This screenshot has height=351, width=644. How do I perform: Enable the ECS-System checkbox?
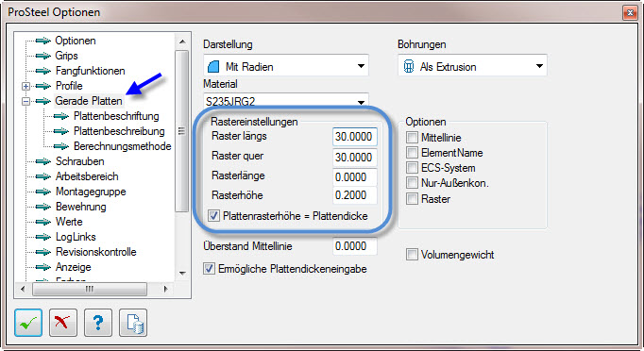(412, 168)
